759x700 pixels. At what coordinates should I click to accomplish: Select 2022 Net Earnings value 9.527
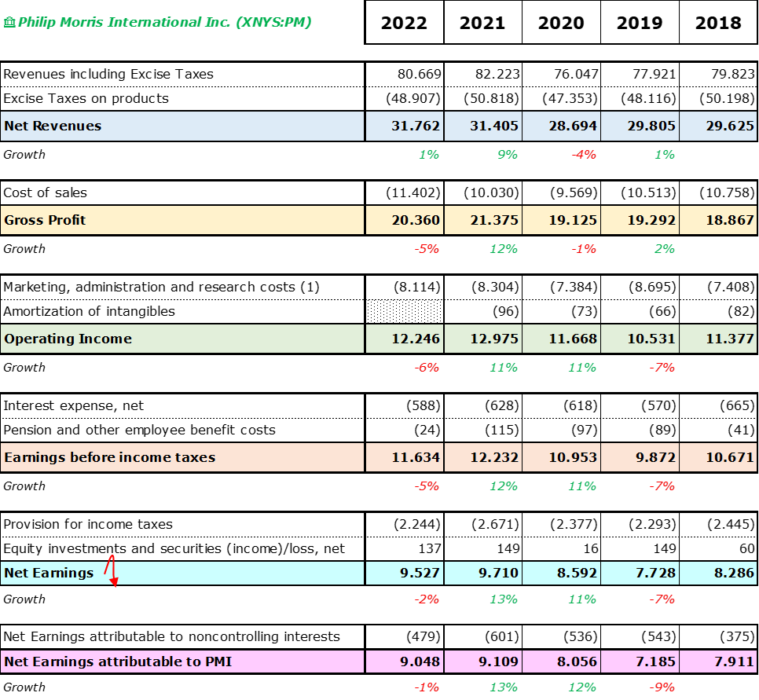point(420,574)
